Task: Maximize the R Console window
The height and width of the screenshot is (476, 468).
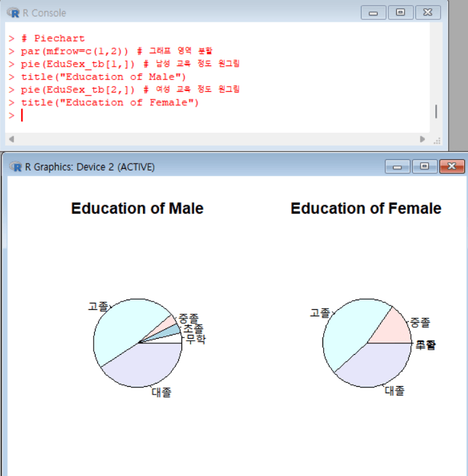Action: pos(401,13)
